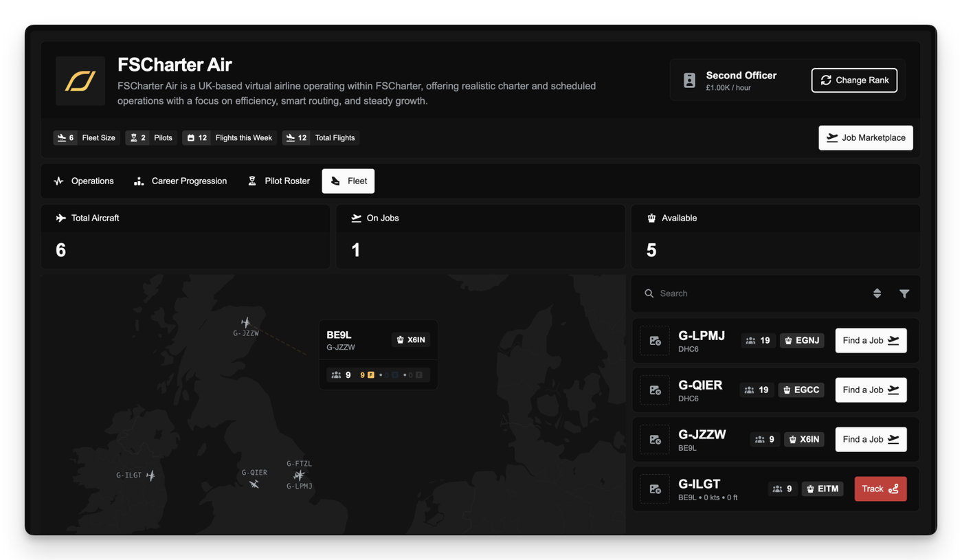Image resolution: width=962 pixels, height=560 pixels.
Task: Switch to the Operations tab
Action: [84, 181]
